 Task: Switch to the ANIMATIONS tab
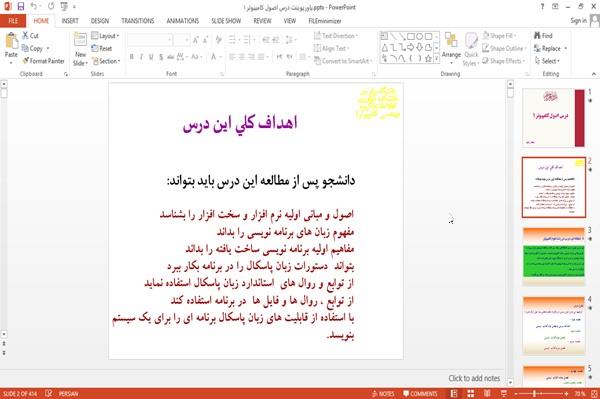point(183,21)
